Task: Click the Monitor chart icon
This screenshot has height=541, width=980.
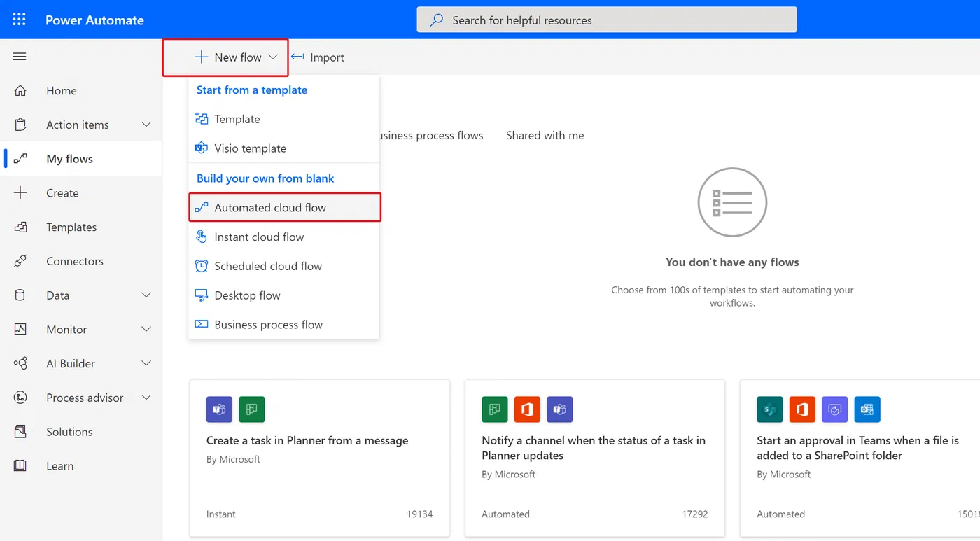Action: pos(20,329)
